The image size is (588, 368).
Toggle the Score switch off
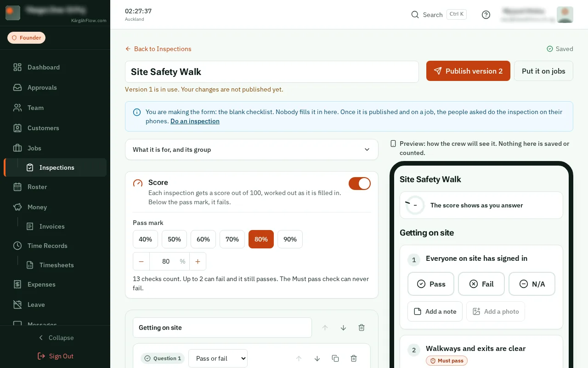pyautogui.click(x=360, y=184)
